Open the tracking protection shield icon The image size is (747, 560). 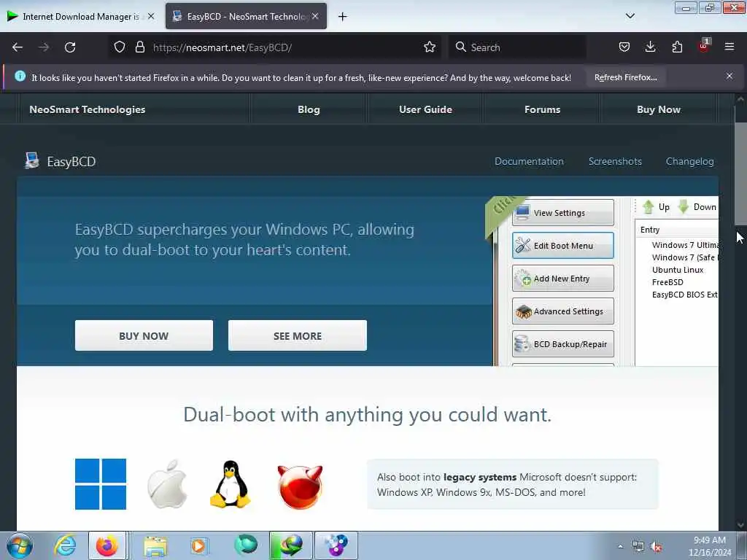[x=120, y=47]
